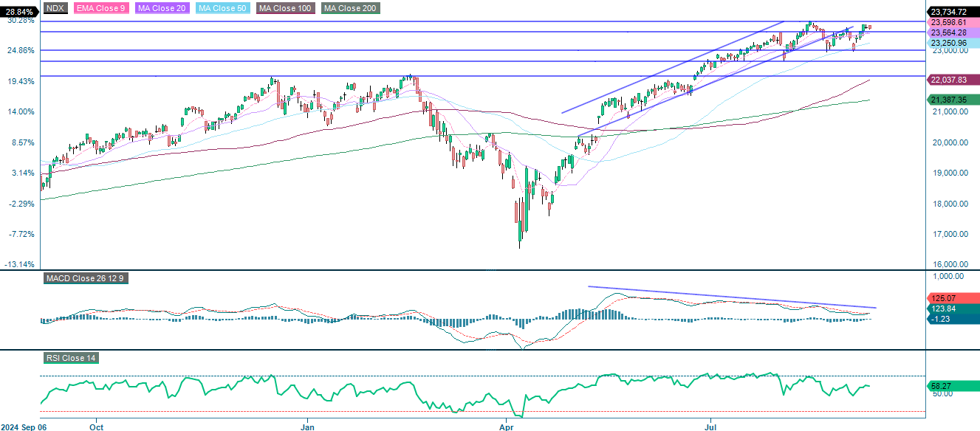Select the RSI Close 14 indicator label
980x431 pixels.
point(70,359)
